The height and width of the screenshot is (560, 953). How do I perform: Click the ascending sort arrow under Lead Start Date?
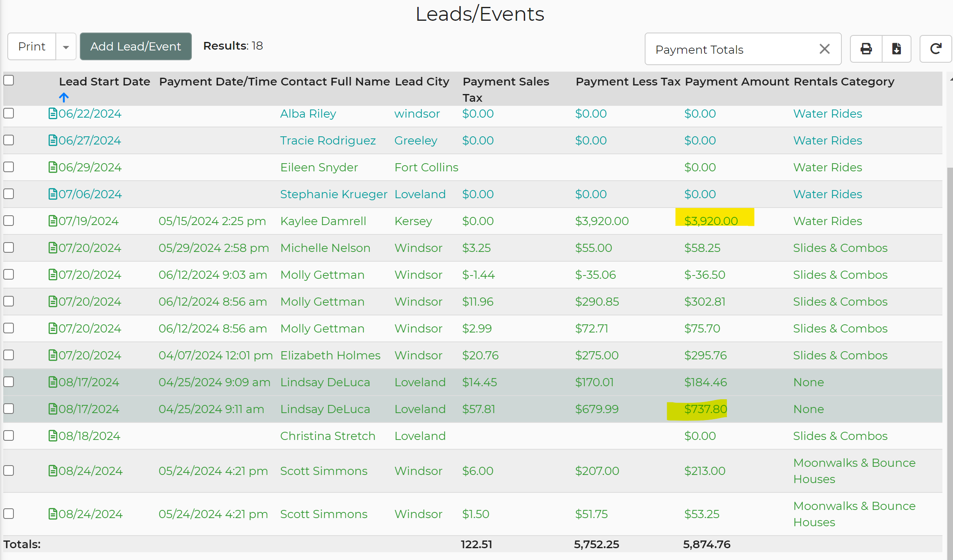click(x=64, y=98)
